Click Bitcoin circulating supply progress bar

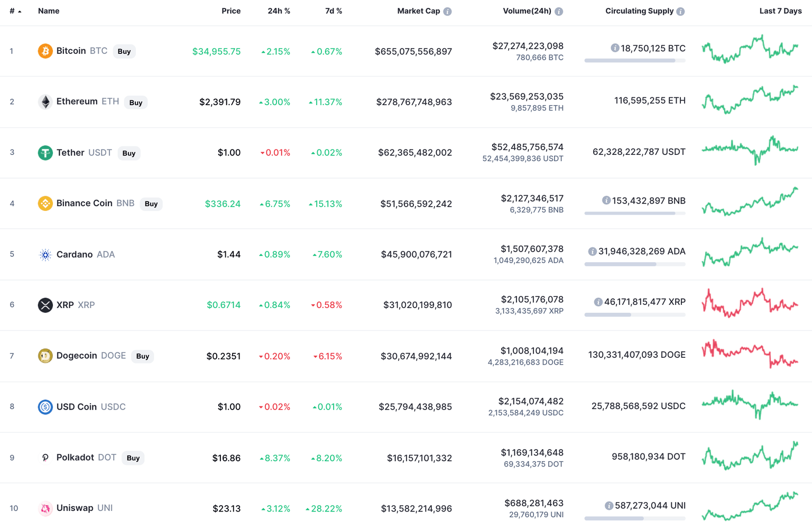click(634, 61)
